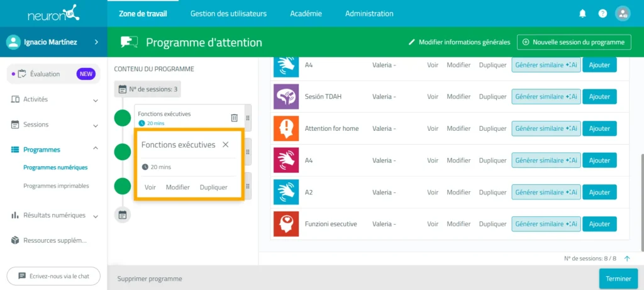Viewport: 644px width, 290px height.
Task: Click Modifier in the Fonctions exécutives popup
Action: [x=178, y=187]
